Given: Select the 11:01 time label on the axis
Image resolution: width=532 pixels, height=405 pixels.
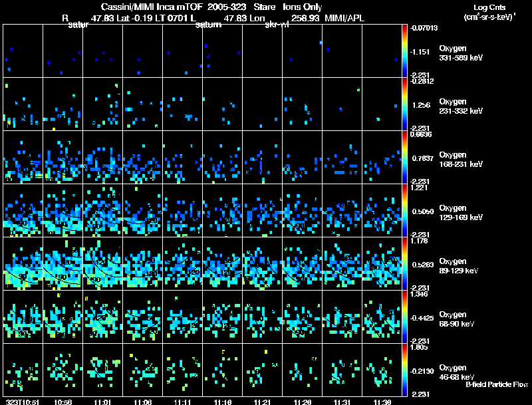Looking at the screenshot, I should 103,402.
